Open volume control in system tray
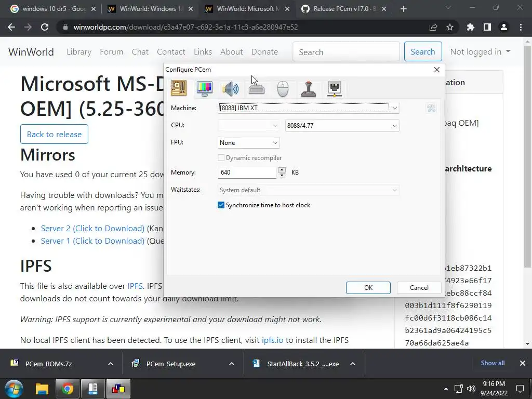The image size is (532, 399). point(471,389)
